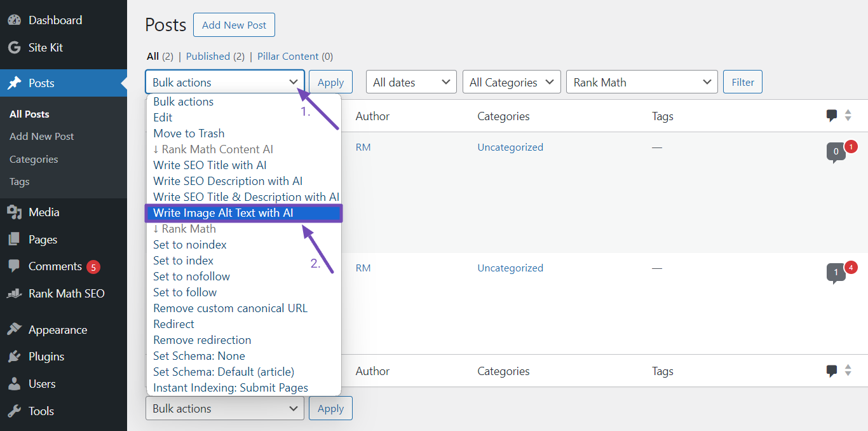Click the Dashboard gauge icon in sidebar
This screenshot has height=431, width=868.
[14, 20]
